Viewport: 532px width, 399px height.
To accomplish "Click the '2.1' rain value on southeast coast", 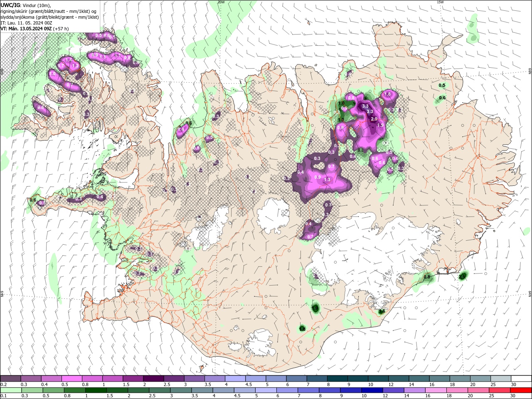I will [462, 276].
